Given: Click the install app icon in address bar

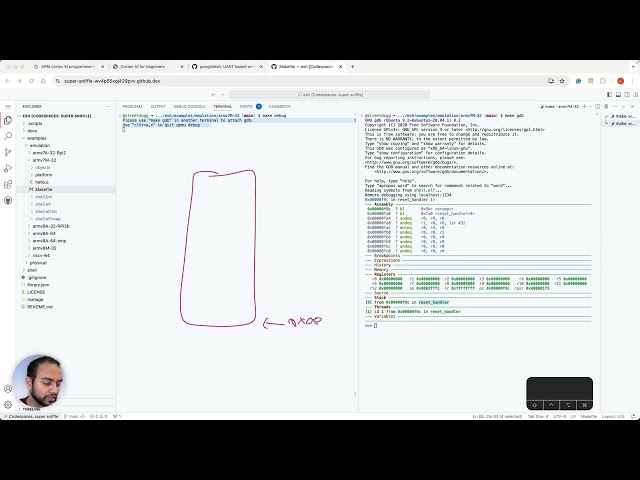Looking at the screenshot, I should pyautogui.click(x=551, y=81).
